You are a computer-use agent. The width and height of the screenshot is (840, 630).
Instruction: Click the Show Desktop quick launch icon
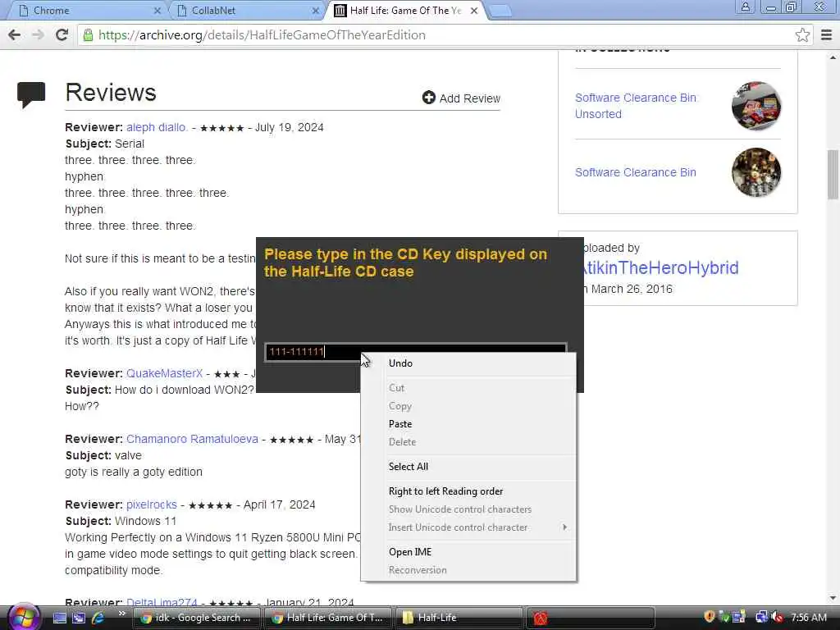pyautogui.click(x=60, y=618)
